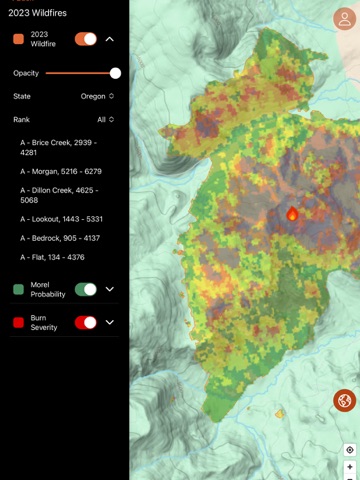Open the user profile icon
This screenshot has height=480, width=360.
tap(345, 19)
